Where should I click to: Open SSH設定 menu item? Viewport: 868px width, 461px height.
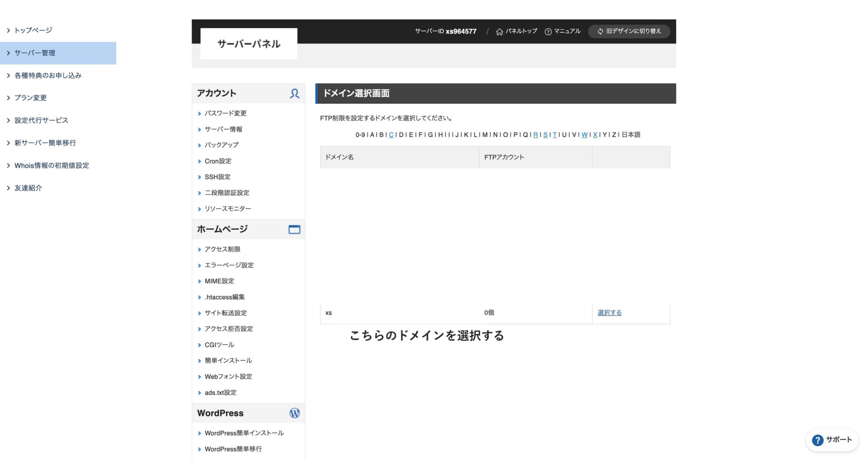(217, 177)
